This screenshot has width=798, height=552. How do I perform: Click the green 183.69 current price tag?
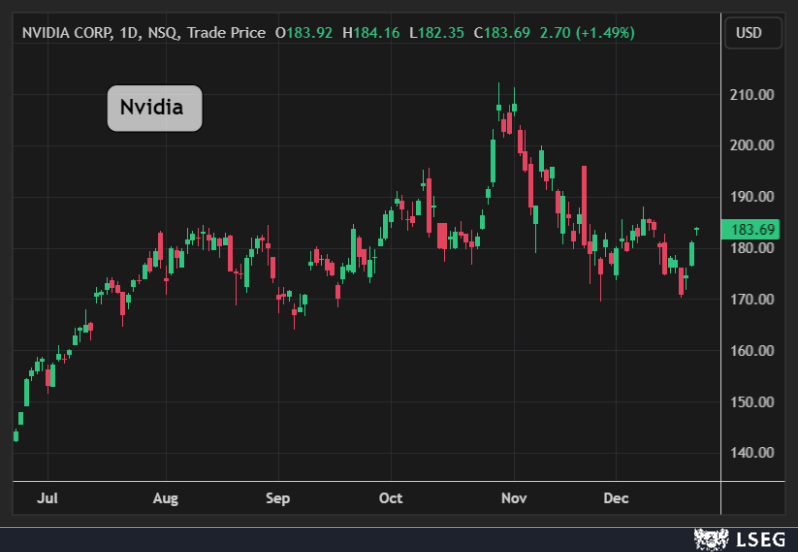[x=754, y=229]
